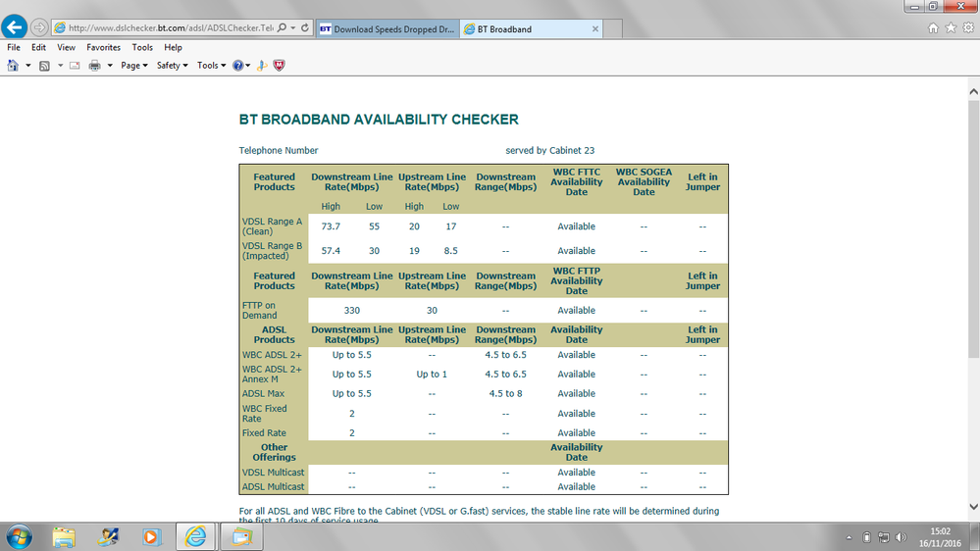Open the Windows Start button
Image resolution: width=980 pixels, height=551 pixels.
pyautogui.click(x=19, y=536)
